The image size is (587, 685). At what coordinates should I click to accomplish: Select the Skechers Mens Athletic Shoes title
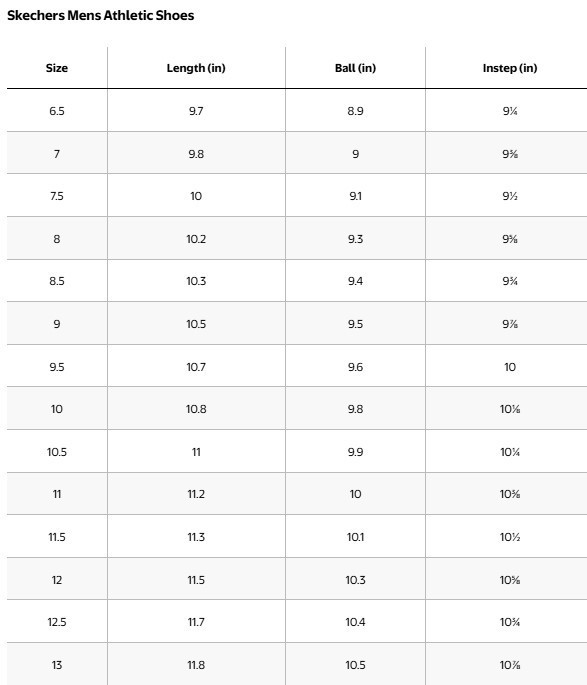pyautogui.click(x=100, y=15)
